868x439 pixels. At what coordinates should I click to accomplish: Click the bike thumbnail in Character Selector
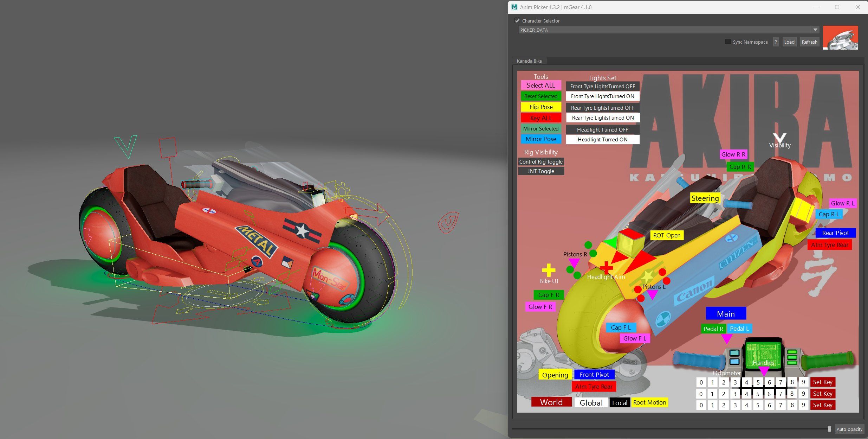840,38
